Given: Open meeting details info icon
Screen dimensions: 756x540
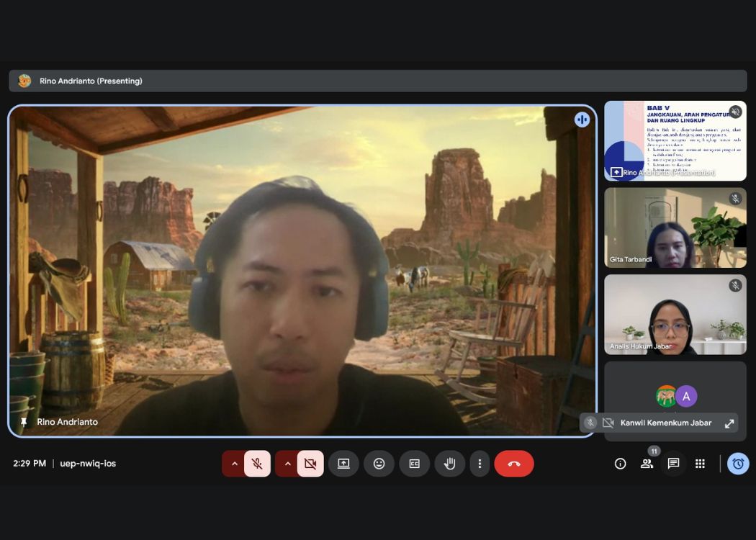Looking at the screenshot, I should (620, 464).
